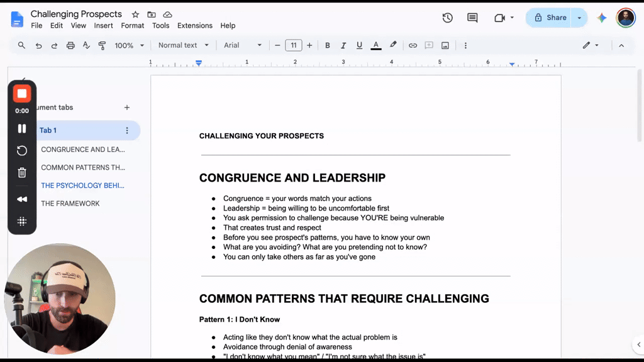
Task: Toggle italic formatting
Action: pyautogui.click(x=343, y=45)
